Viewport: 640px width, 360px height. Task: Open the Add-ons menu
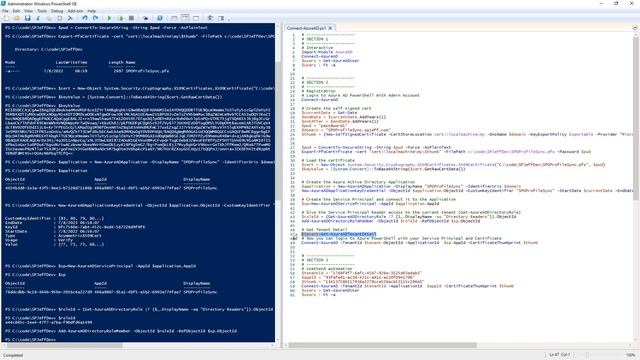[76, 11]
